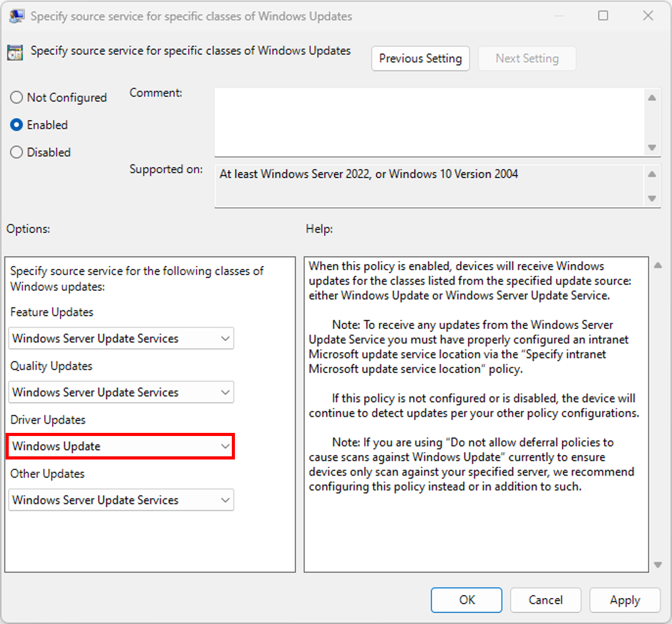Click the Next Setting button
This screenshot has height=624, width=672.
[x=527, y=58]
